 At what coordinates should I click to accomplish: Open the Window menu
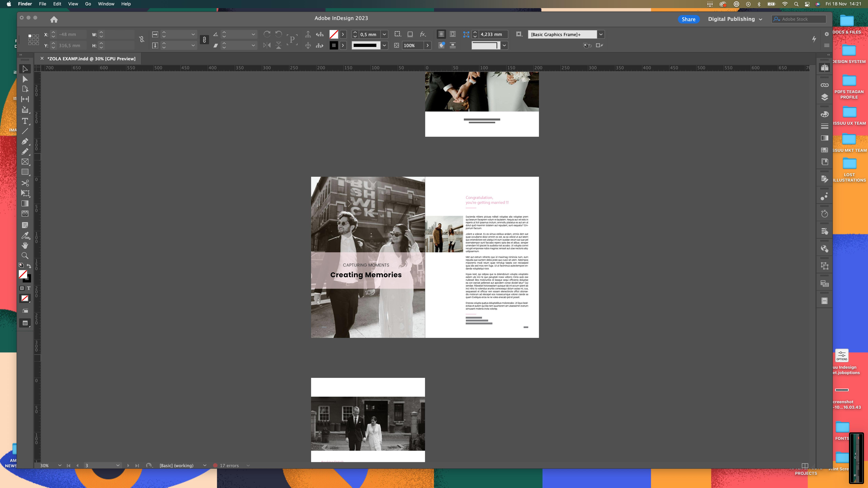pos(106,4)
